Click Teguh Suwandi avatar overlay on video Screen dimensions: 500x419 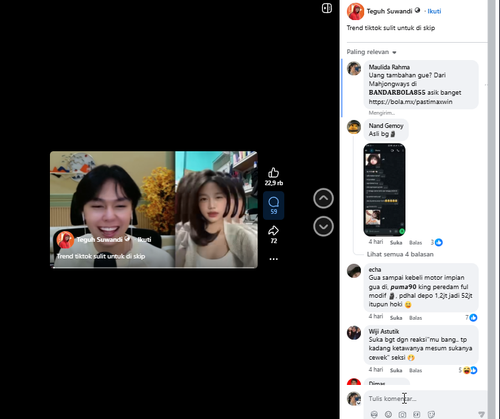(x=65, y=240)
